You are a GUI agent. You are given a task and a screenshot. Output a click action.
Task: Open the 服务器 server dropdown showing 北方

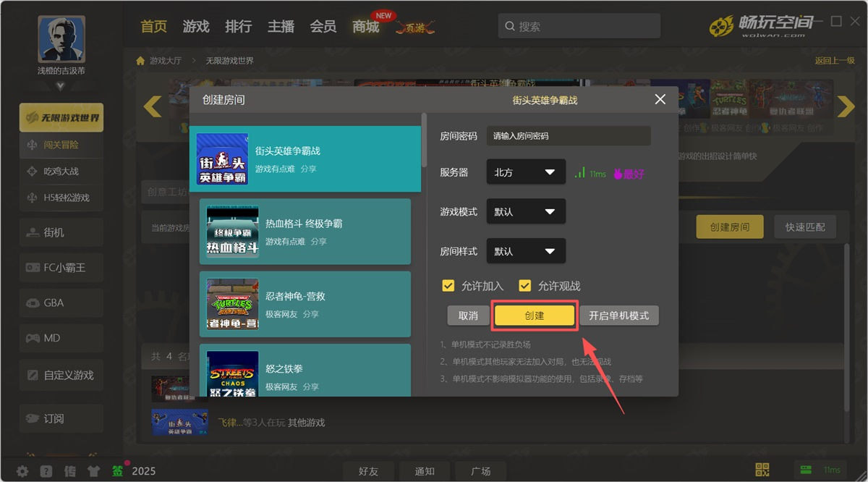[526, 172]
